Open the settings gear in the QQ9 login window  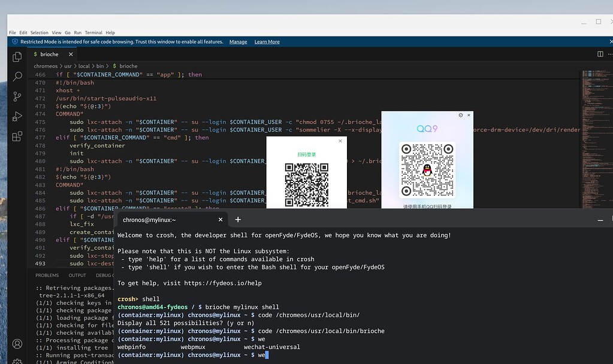[x=461, y=115]
